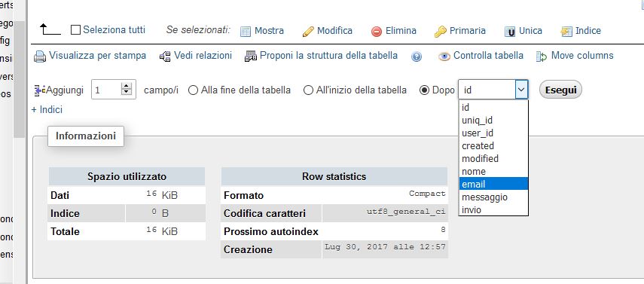Click the Unica link
644x284 pixels.
pyautogui.click(x=530, y=31)
